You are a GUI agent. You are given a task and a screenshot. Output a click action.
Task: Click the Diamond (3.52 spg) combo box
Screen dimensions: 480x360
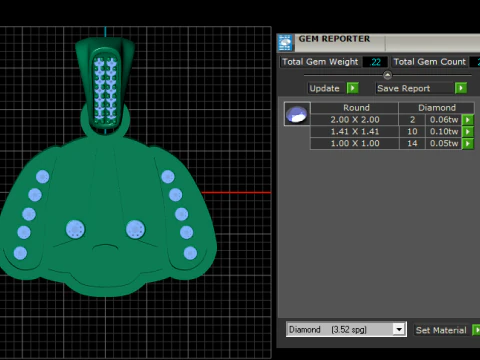346,330
